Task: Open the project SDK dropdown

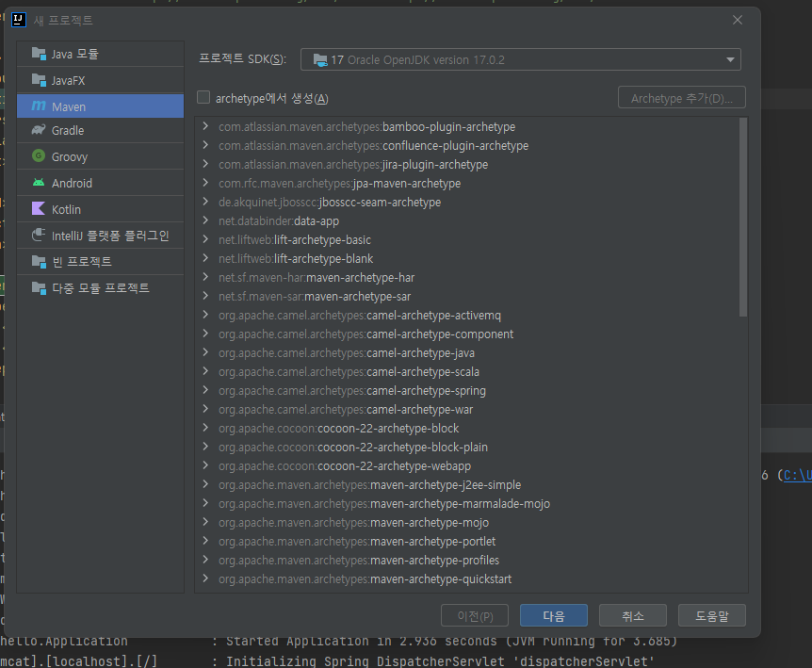Action: [x=520, y=60]
